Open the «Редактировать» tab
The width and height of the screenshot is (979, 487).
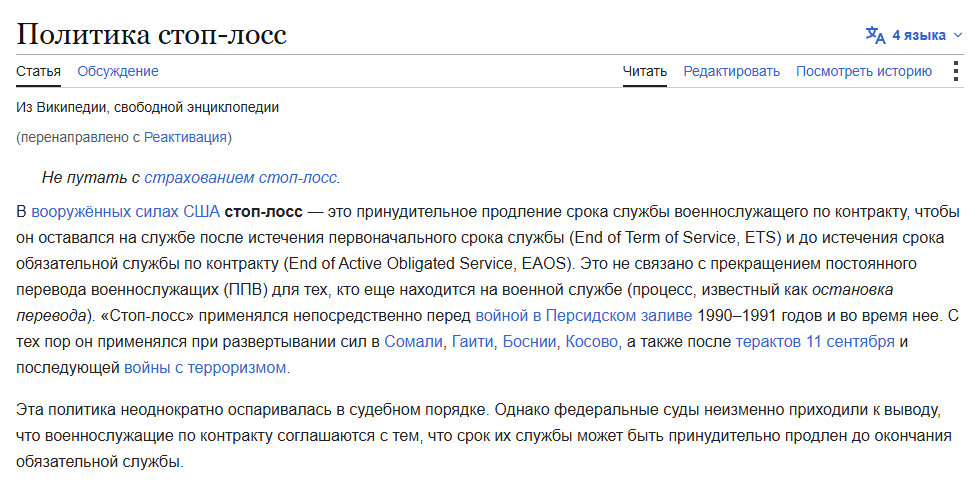click(x=732, y=71)
